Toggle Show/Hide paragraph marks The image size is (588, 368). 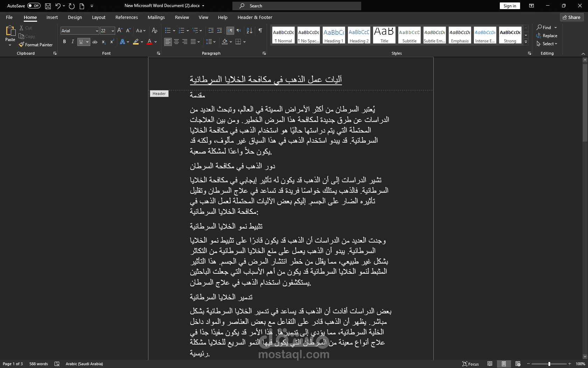[x=260, y=31]
